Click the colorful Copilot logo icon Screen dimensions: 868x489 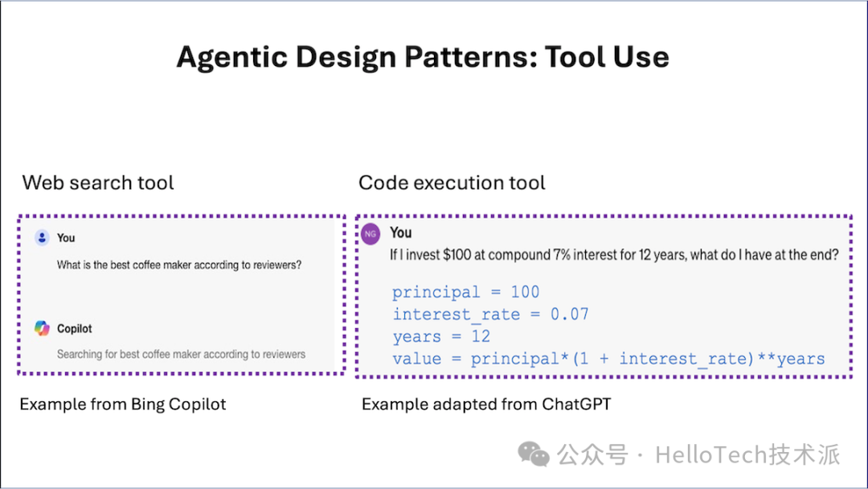[42, 328]
